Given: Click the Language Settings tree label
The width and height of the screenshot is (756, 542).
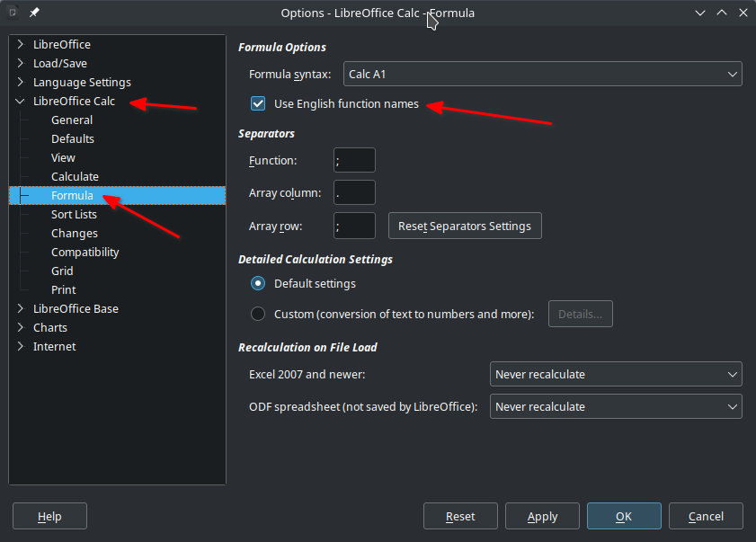Looking at the screenshot, I should (82, 83).
